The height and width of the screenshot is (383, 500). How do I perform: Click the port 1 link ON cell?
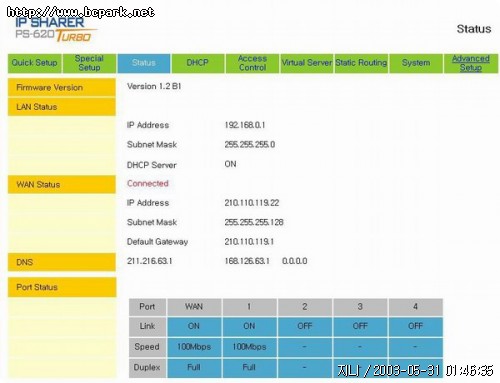249,327
